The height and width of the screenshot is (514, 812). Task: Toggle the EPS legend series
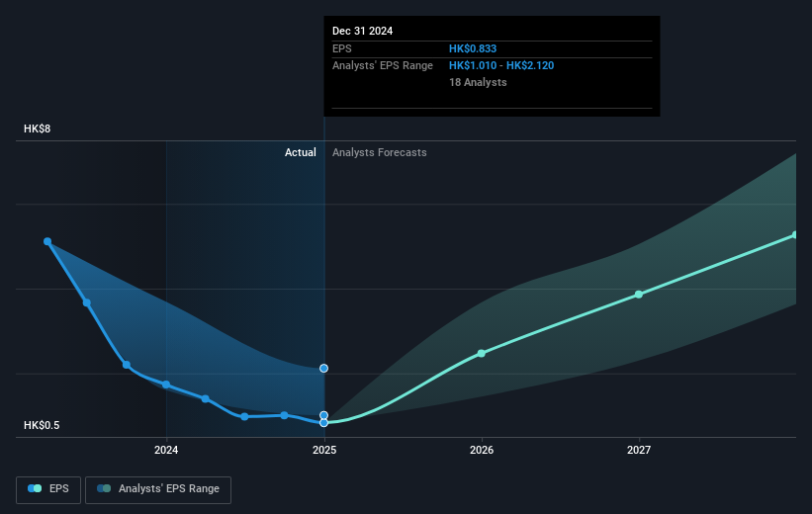click(48, 489)
